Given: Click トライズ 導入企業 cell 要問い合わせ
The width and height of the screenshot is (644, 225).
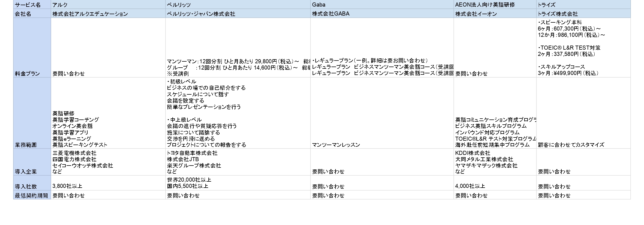Looking at the screenshot, I should 583,162.
